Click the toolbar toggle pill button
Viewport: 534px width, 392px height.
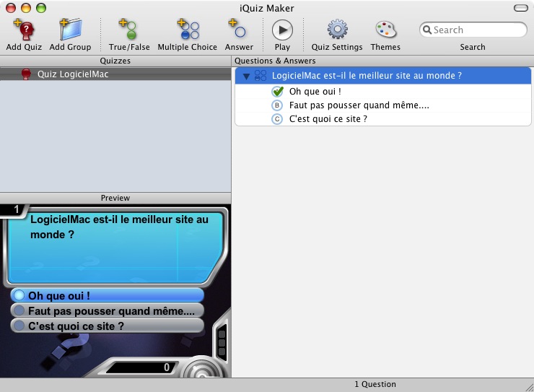521,8
